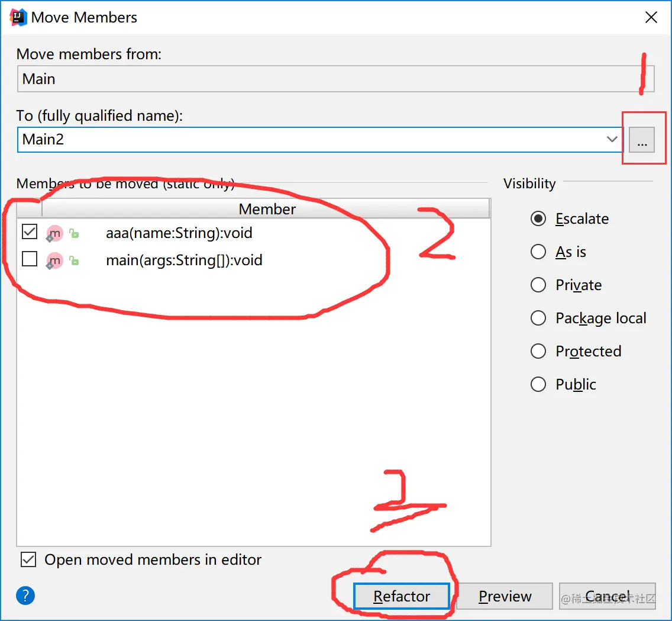This screenshot has width=672, height=621.
Task: Click the IntelliJ logo in title bar
Action: 18,17
